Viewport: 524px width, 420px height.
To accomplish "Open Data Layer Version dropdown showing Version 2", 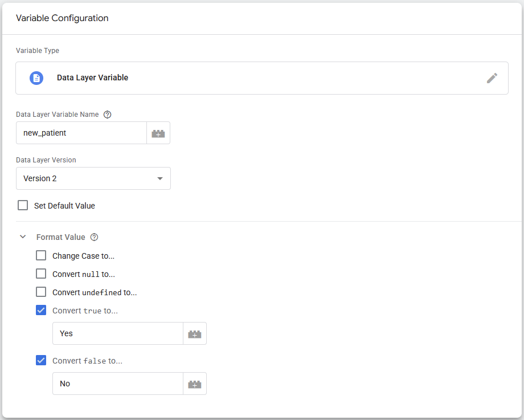I will (93, 178).
